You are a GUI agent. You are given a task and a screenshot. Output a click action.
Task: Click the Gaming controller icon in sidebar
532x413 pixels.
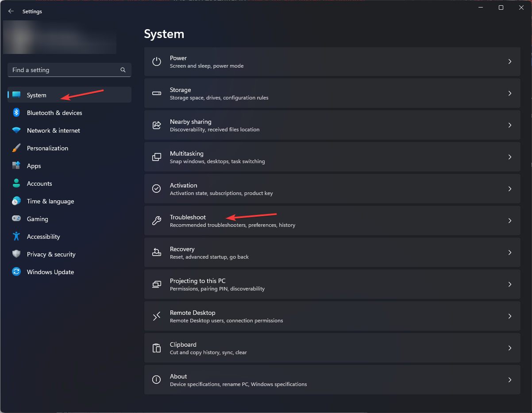(x=16, y=219)
